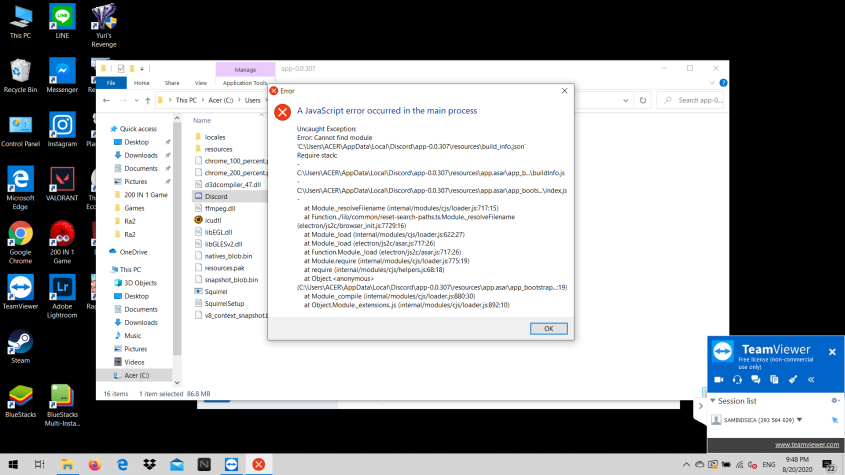Click the Search app-0.0.307 box
Viewport: 845px width, 475px height.
coord(691,100)
